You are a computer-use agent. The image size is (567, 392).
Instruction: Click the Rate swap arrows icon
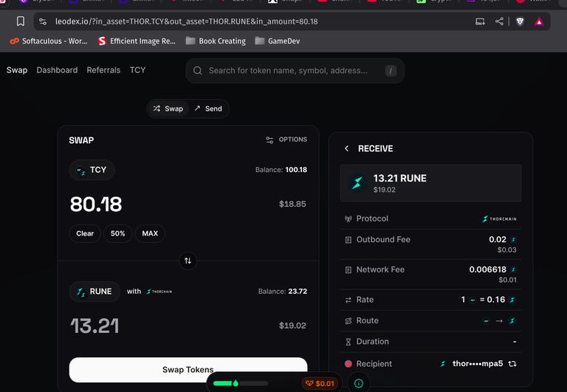click(348, 300)
